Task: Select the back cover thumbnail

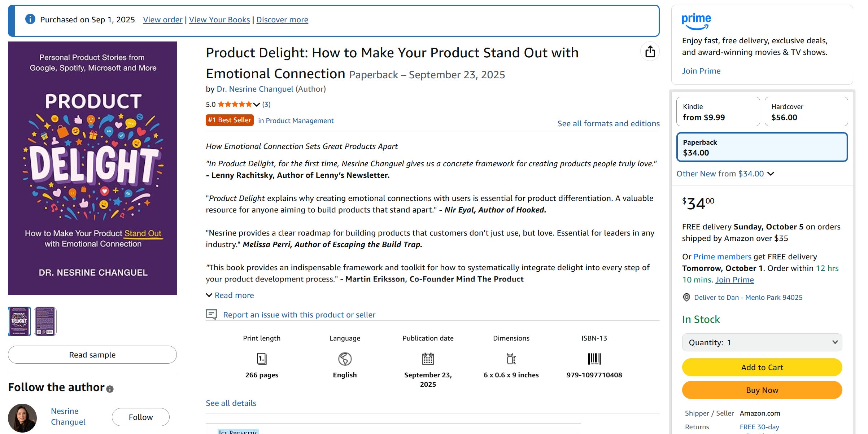Action: [45, 321]
